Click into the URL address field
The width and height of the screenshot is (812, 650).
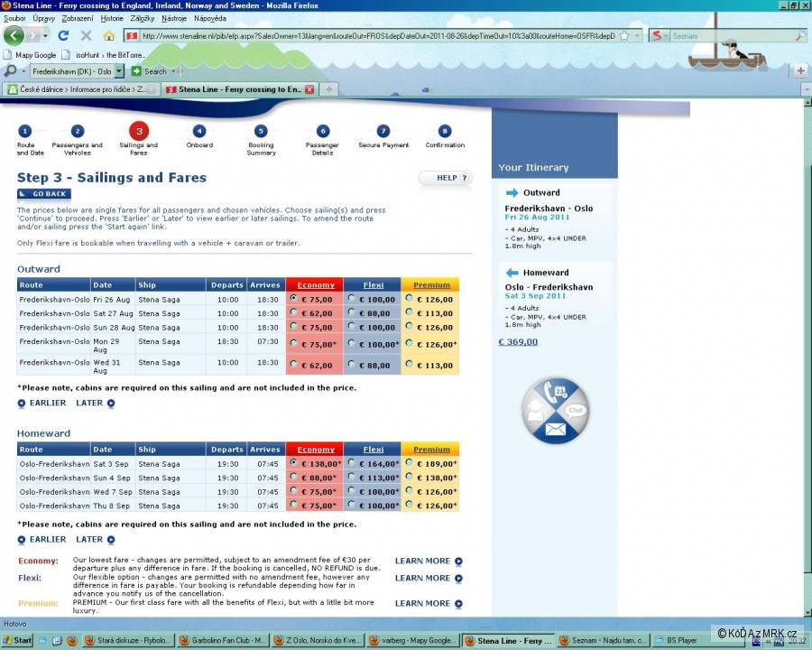tap(378, 36)
